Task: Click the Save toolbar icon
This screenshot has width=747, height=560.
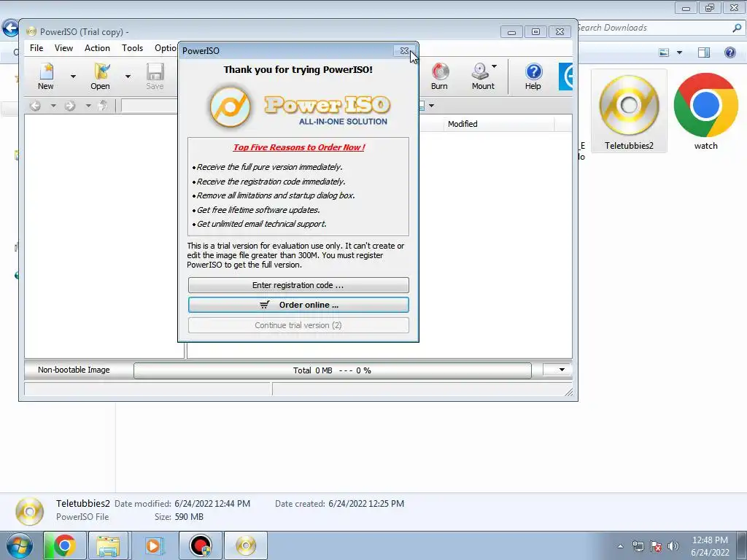Action: 155,76
